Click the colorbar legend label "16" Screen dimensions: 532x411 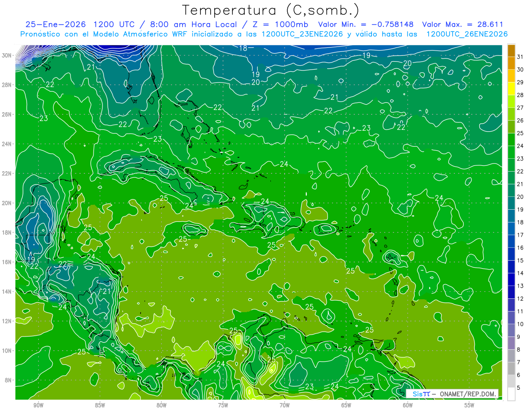coord(520,248)
